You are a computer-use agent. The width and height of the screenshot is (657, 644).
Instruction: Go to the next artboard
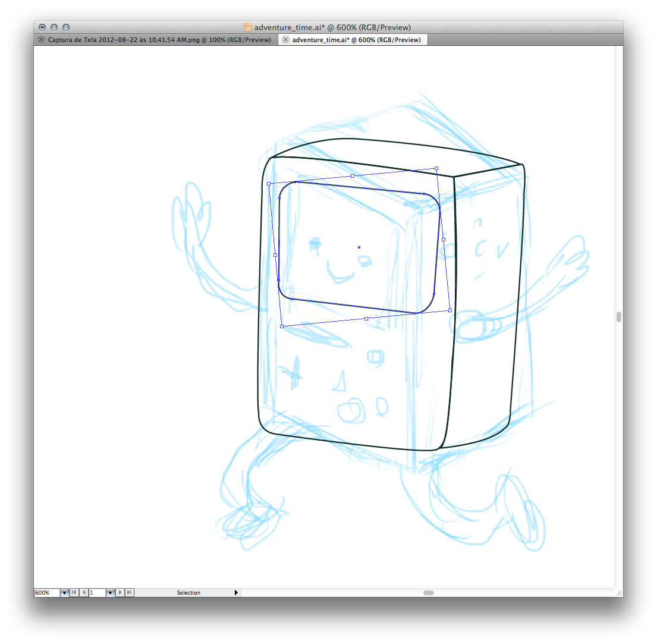(120, 593)
